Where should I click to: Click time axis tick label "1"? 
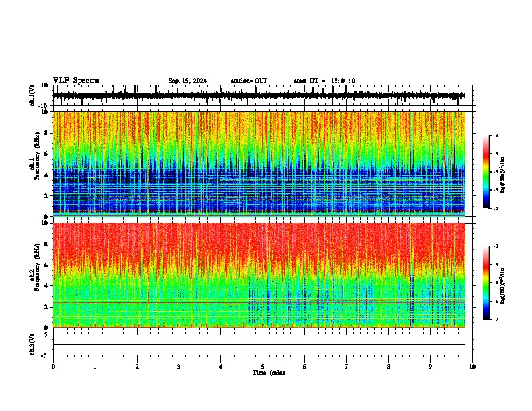point(95,367)
